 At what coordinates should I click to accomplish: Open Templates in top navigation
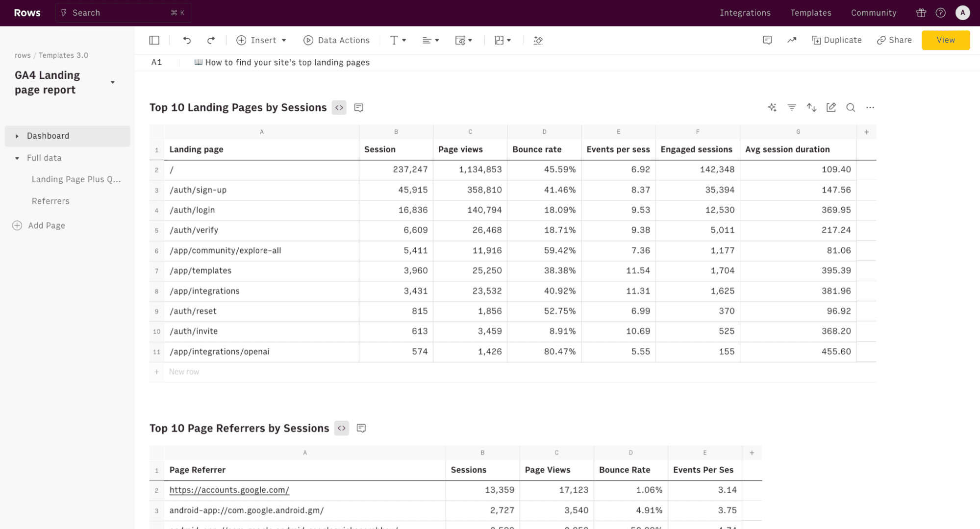810,13
